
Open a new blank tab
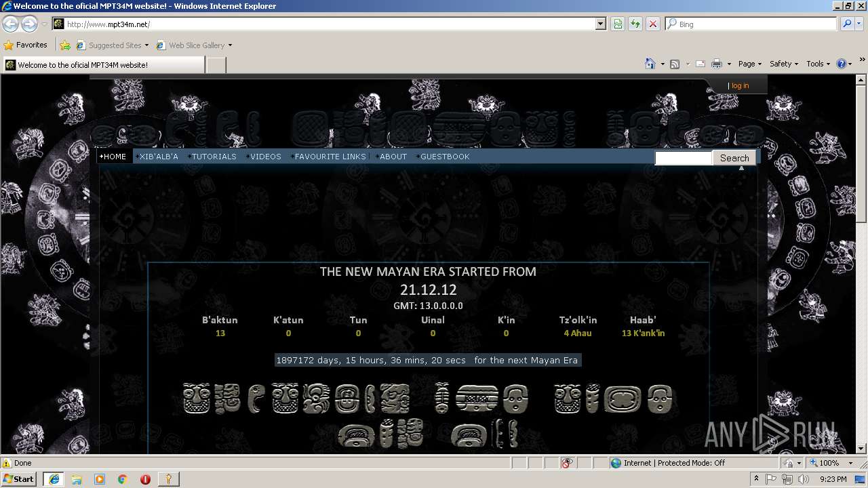point(216,65)
